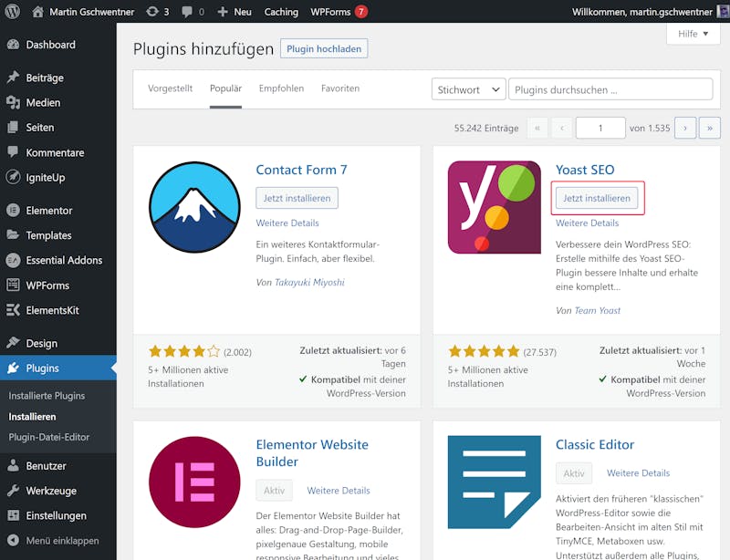Open Weitere Details for Contact Form 7
Viewport: 730px width, 560px height.
pos(287,223)
